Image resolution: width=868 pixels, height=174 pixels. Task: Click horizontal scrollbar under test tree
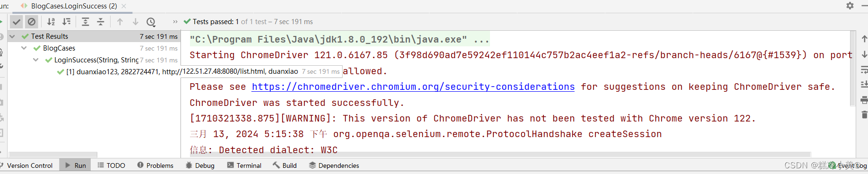tap(53, 155)
